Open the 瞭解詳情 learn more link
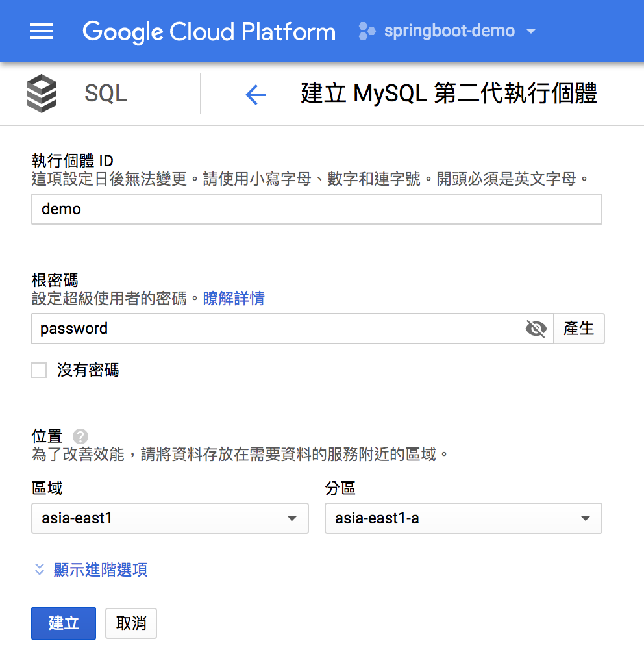The height and width of the screenshot is (652, 644). pyautogui.click(x=234, y=299)
